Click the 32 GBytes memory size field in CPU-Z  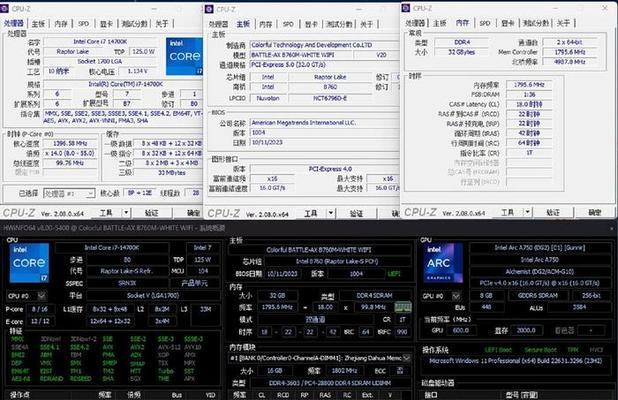pos(462,52)
